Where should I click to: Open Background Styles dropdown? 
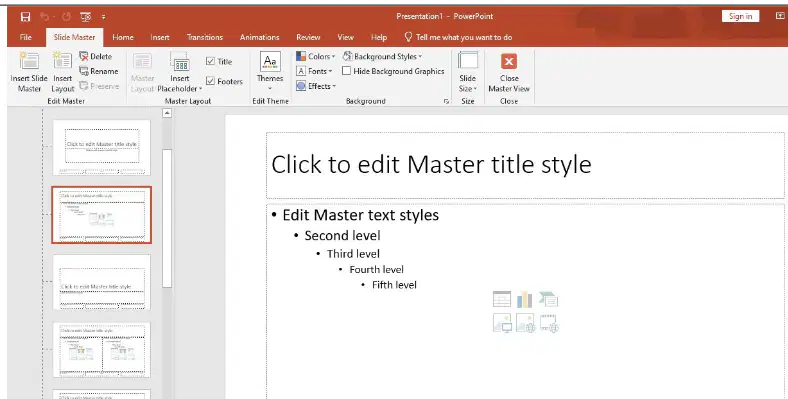point(382,56)
